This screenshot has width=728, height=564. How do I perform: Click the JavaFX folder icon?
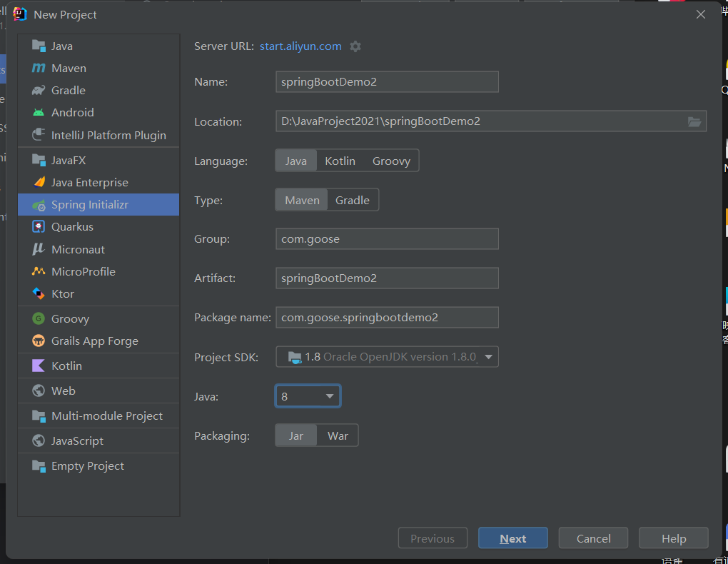[39, 160]
